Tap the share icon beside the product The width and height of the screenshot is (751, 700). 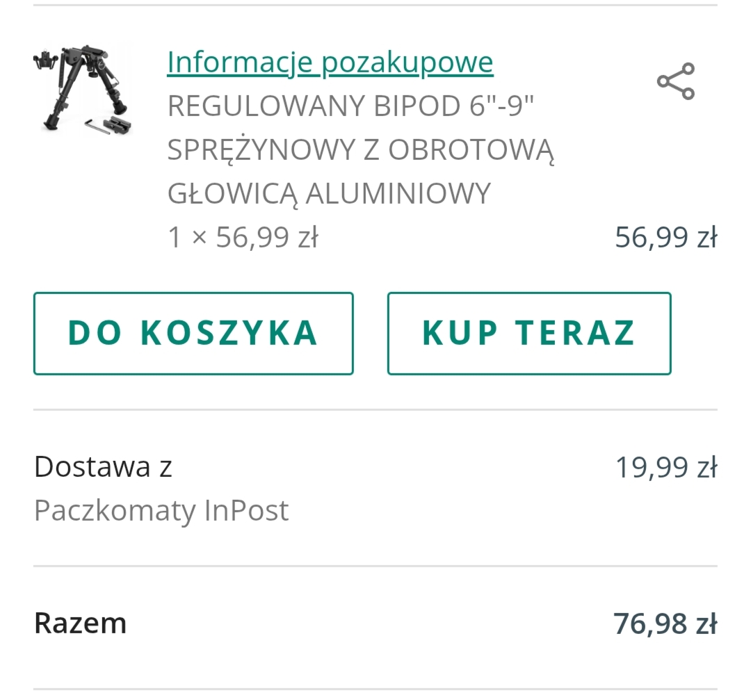[676, 81]
